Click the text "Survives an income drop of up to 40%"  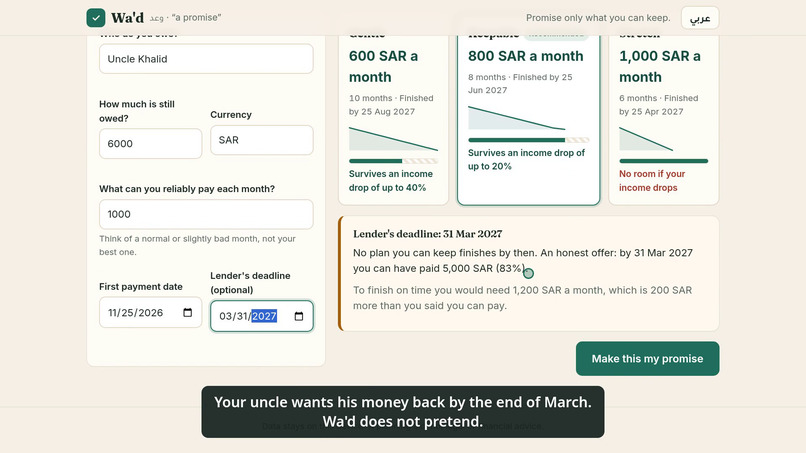pos(391,180)
